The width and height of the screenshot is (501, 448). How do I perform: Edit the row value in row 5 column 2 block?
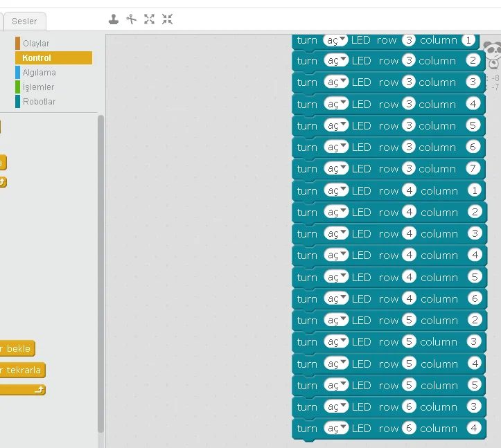[409, 320]
